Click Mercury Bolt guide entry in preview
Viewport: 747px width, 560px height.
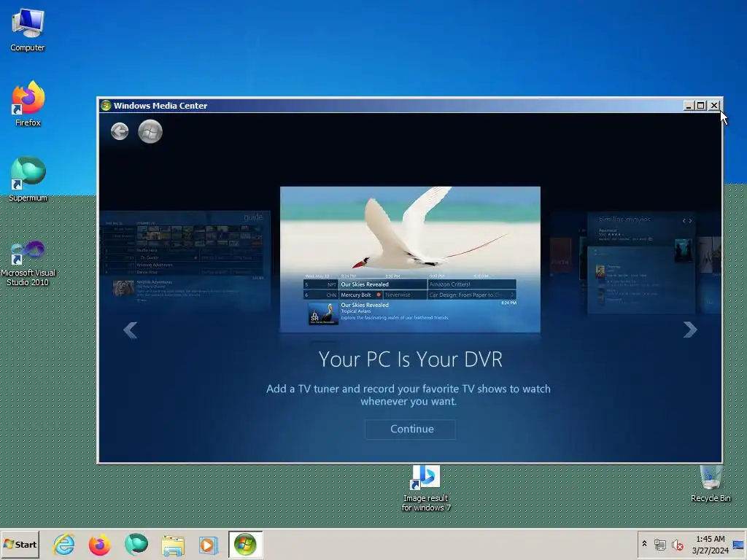(360, 295)
